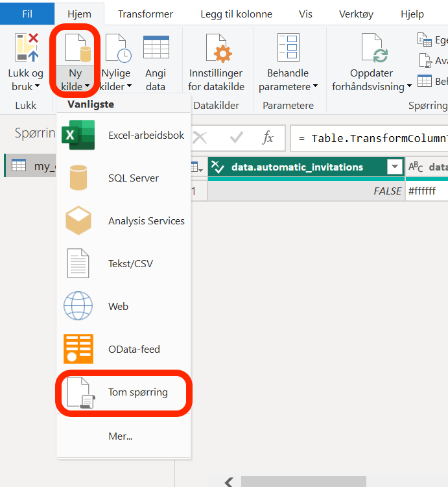The width and height of the screenshot is (448, 487).
Task: Select OData-feed from the menu
Action: [124, 349]
